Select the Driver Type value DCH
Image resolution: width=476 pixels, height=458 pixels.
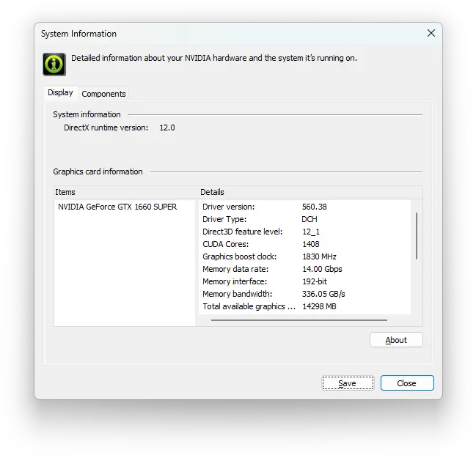[x=310, y=219]
